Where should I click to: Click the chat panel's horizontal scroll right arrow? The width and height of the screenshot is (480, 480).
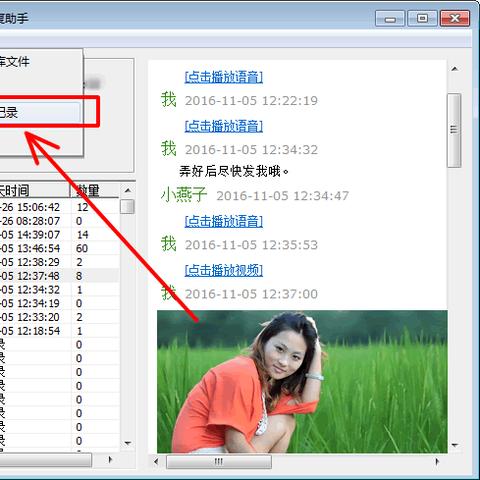tap(437, 462)
